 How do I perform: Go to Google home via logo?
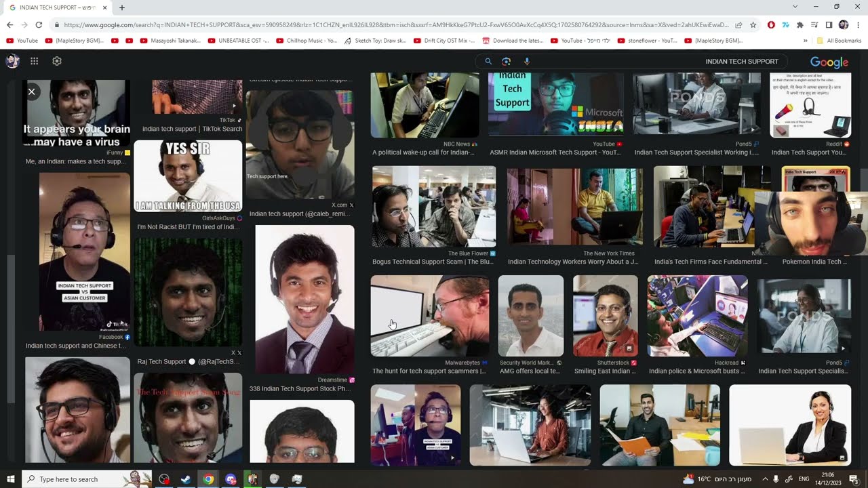(x=829, y=62)
